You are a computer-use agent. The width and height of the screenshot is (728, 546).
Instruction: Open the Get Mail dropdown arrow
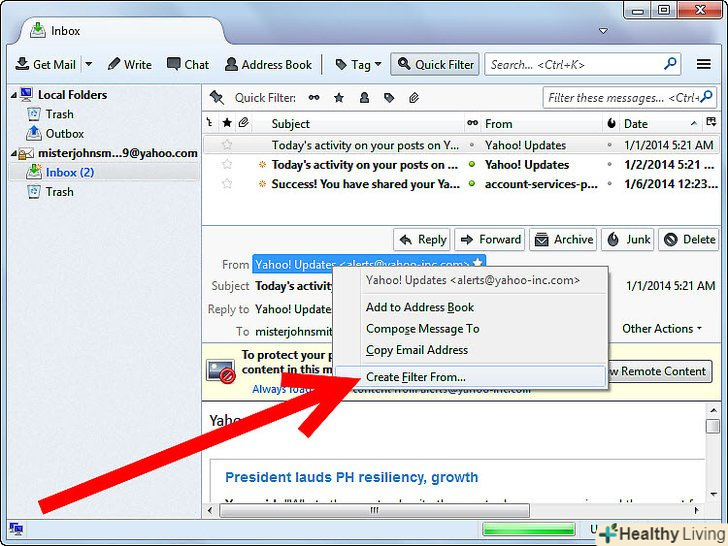coord(88,65)
